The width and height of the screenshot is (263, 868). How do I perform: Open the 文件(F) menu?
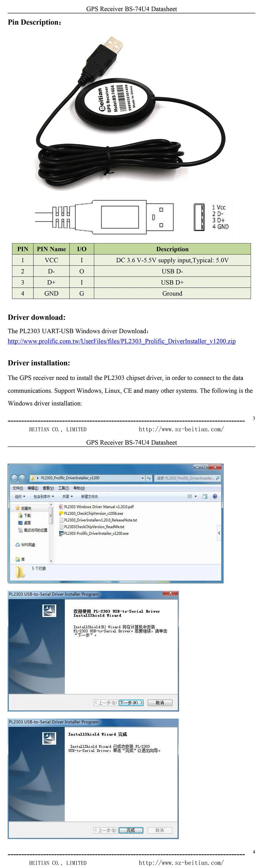pyautogui.click(x=18, y=488)
